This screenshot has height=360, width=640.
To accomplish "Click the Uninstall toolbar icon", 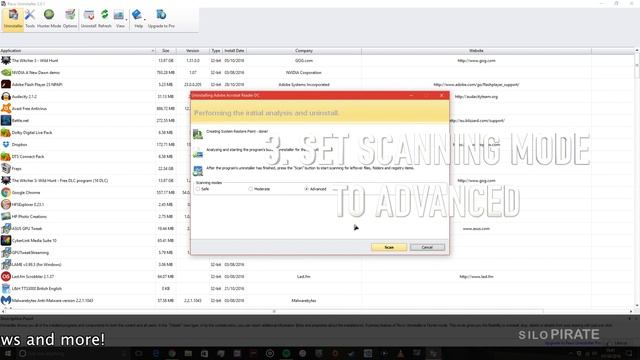I will tap(89, 19).
